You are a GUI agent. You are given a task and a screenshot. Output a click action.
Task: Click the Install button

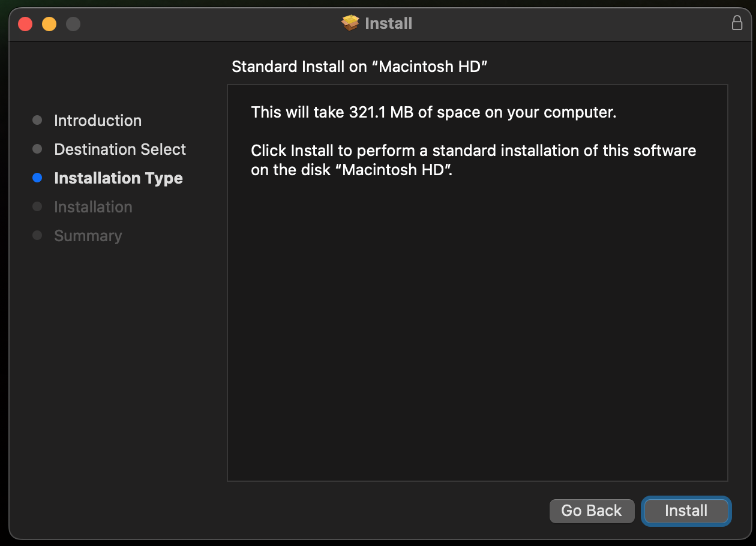coord(686,511)
